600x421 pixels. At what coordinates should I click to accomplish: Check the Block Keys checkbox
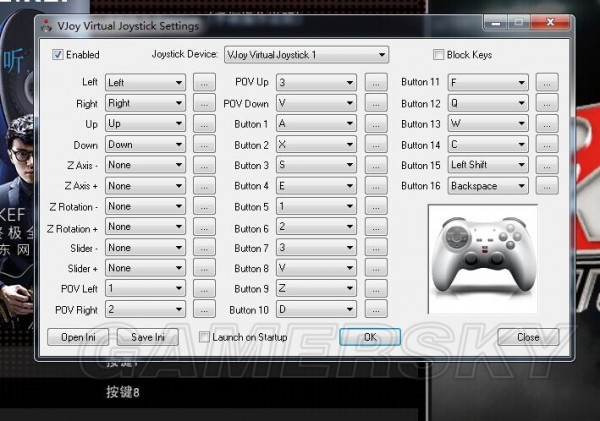pyautogui.click(x=438, y=55)
